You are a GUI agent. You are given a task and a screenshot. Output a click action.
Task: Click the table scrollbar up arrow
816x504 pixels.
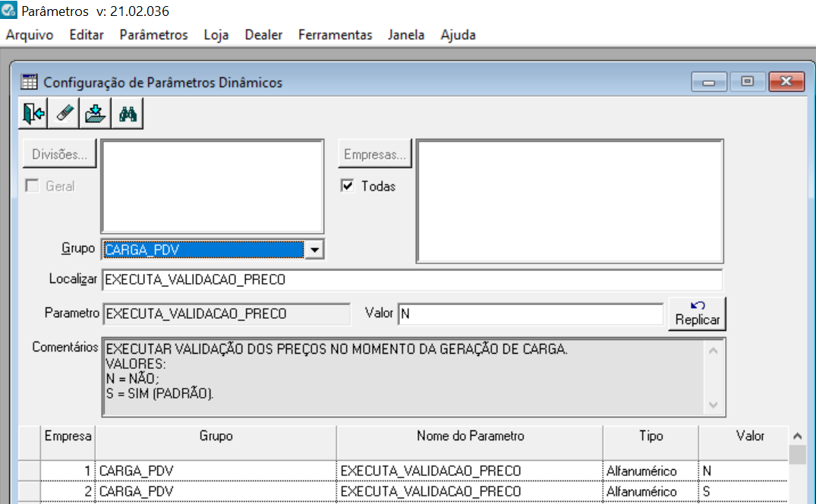[x=797, y=436]
